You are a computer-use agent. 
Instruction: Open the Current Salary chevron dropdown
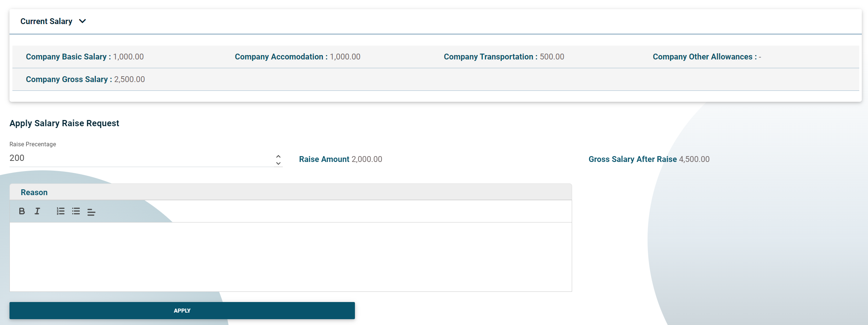82,21
